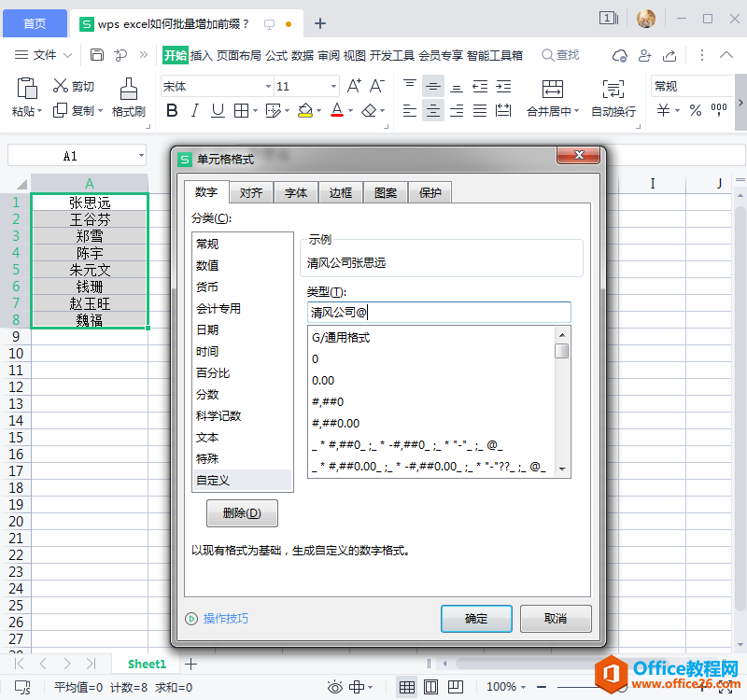Toggle horizontal center alignment
Image resolution: width=747 pixels, height=700 pixels.
point(433,110)
